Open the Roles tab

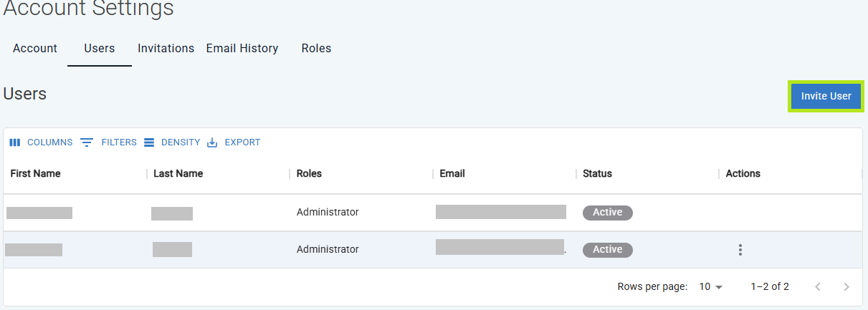(x=316, y=49)
